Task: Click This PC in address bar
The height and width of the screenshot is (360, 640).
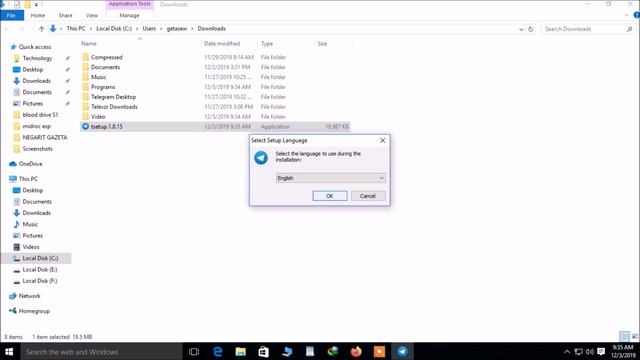Action: (76, 29)
